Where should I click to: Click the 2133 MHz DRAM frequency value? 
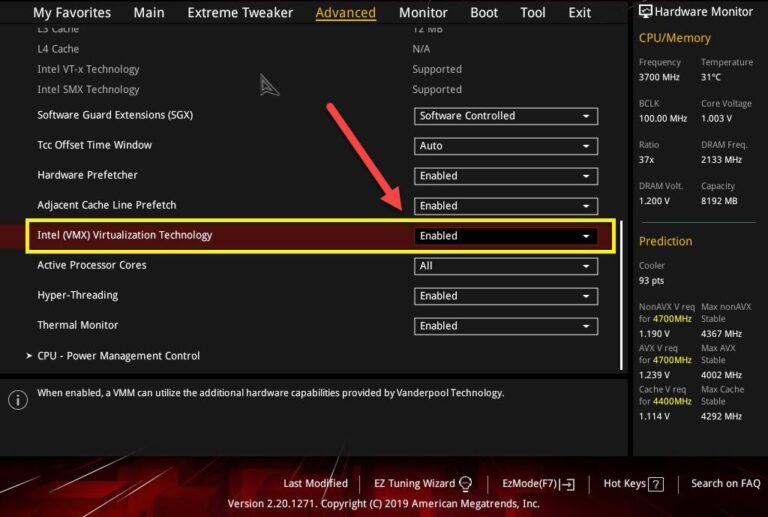click(721, 160)
